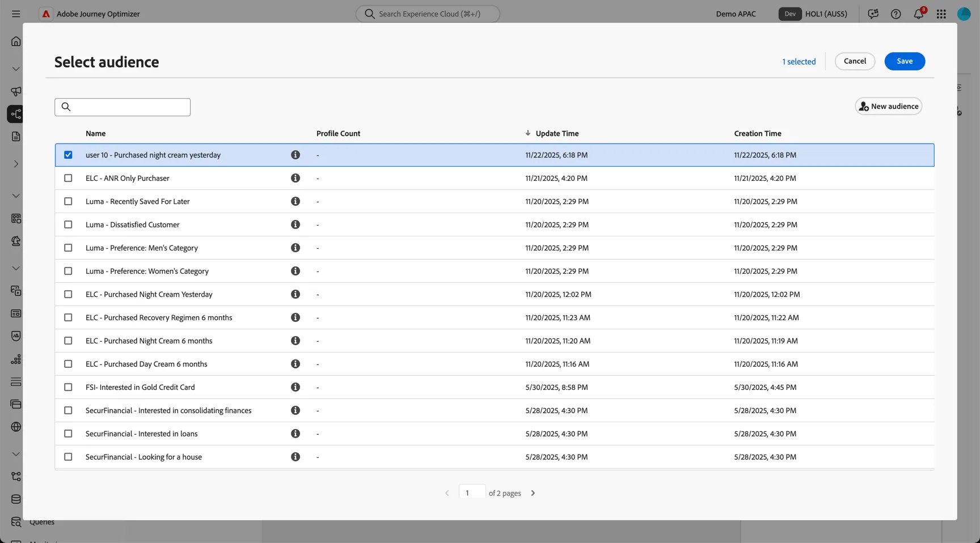Expand the sidebar section under Journeys
This screenshot has height=543, width=980.
[16, 164]
